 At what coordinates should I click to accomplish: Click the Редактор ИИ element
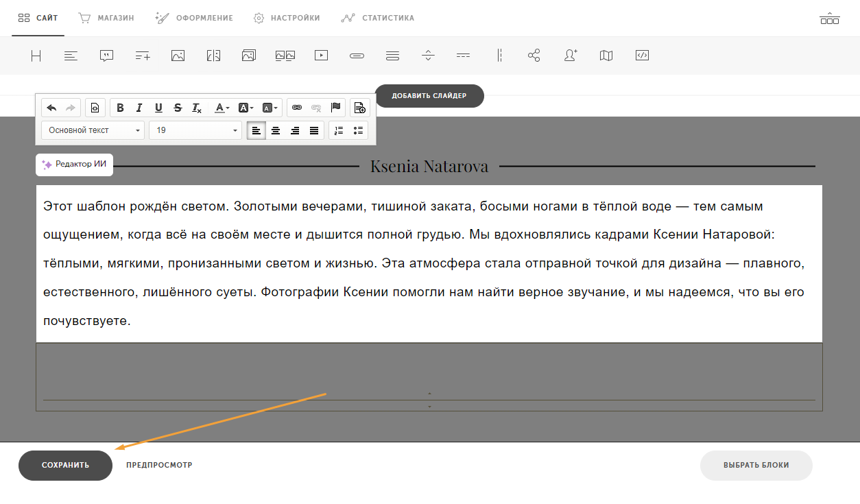tap(74, 165)
